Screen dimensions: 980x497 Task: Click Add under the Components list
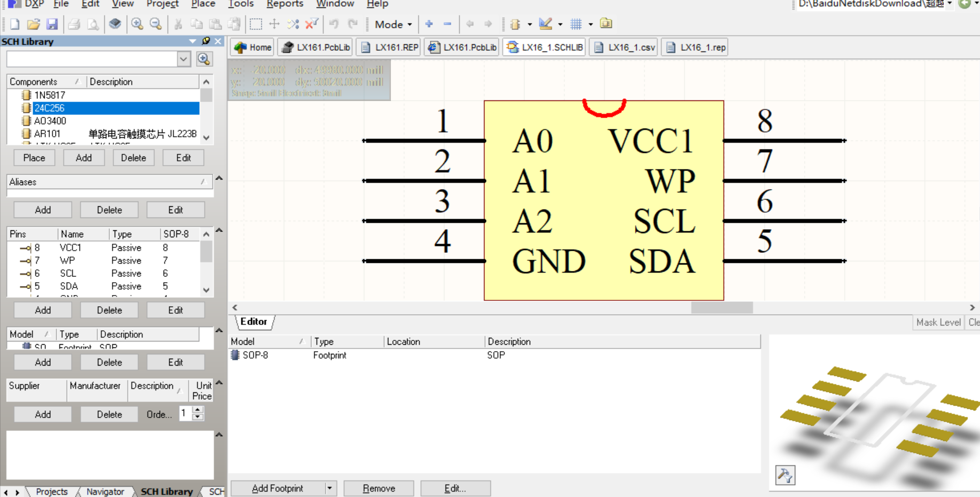coord(84,158)
